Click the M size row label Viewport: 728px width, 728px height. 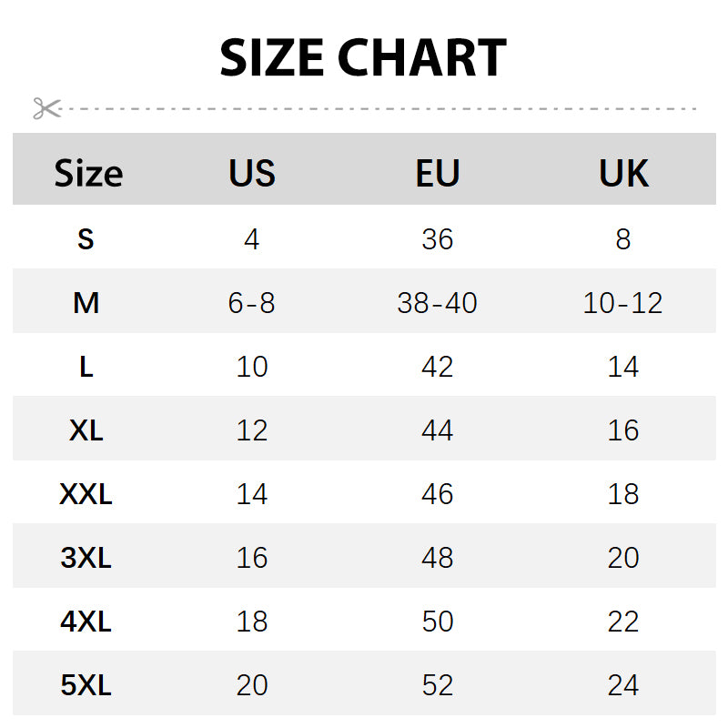tap(86, 303)
